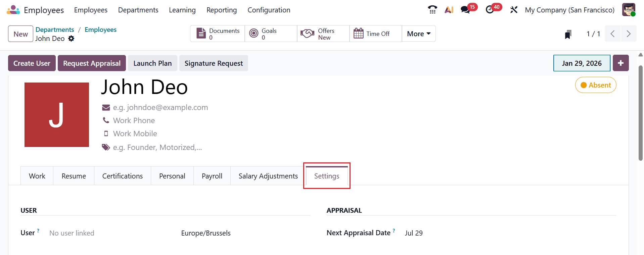Click Next Appraisal Date value Jul 29
Viewport: 644px width, 255px height.
click(414, 233)
